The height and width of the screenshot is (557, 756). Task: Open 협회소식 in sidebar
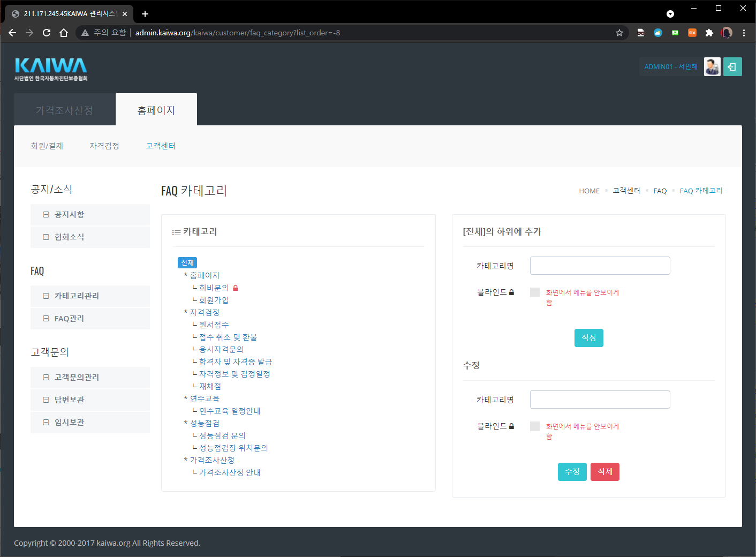[x=90, y=237]
